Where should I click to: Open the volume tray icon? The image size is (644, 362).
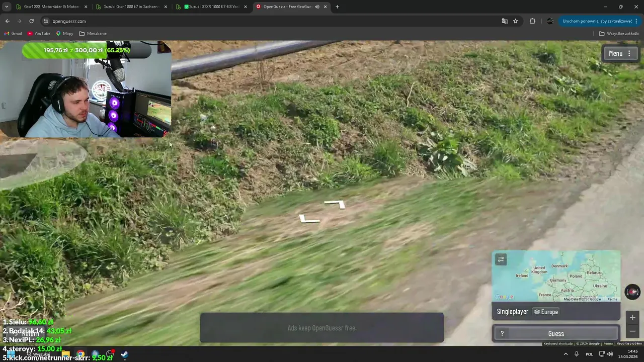[610, 354]
